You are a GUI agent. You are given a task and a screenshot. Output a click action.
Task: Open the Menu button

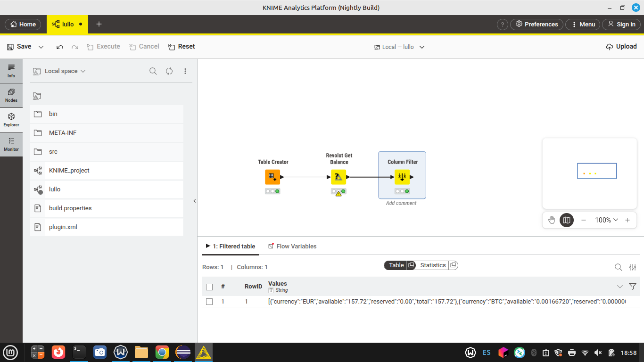(583, 24)
